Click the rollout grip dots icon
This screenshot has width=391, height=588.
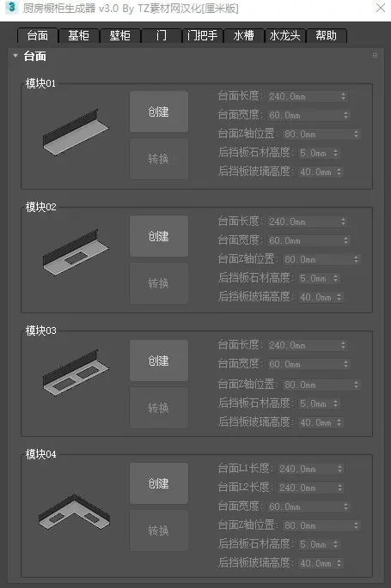pyautogui.click(x=375, y=56)
